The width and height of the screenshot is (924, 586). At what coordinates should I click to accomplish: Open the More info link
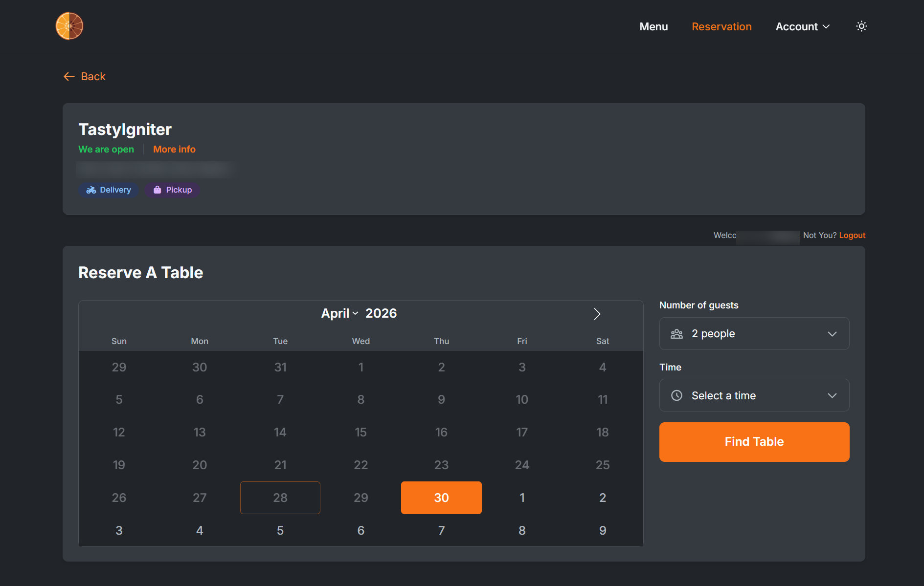(x=174, y=149)
